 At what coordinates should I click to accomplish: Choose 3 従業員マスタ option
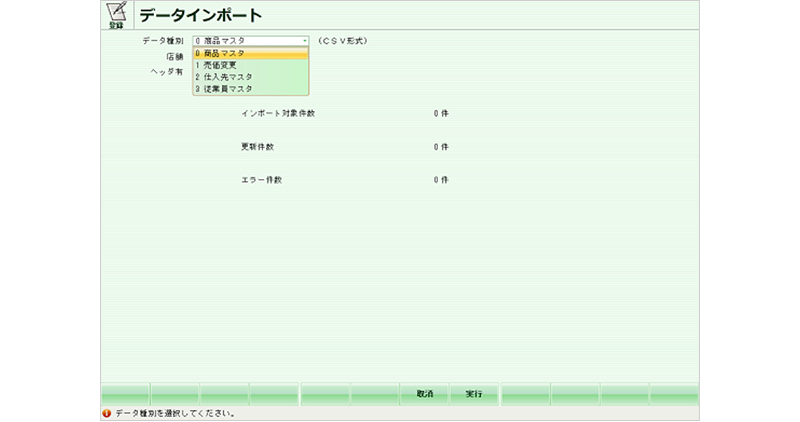coord(251,89)
